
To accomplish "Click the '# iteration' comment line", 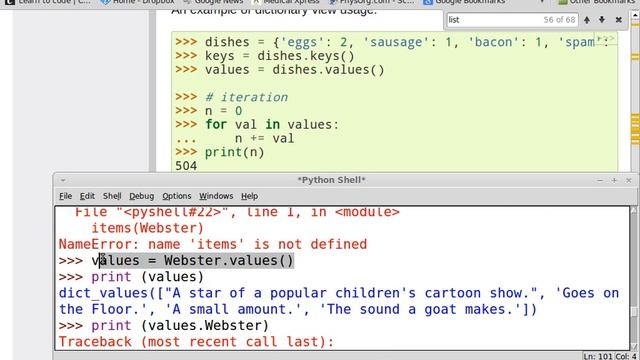I will (247, 97).
